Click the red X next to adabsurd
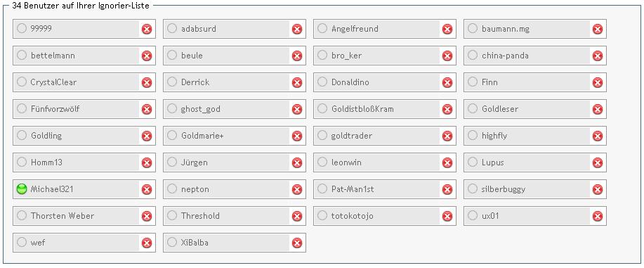The height and width of the screenshot is (268, 644). tap(297, 29)
